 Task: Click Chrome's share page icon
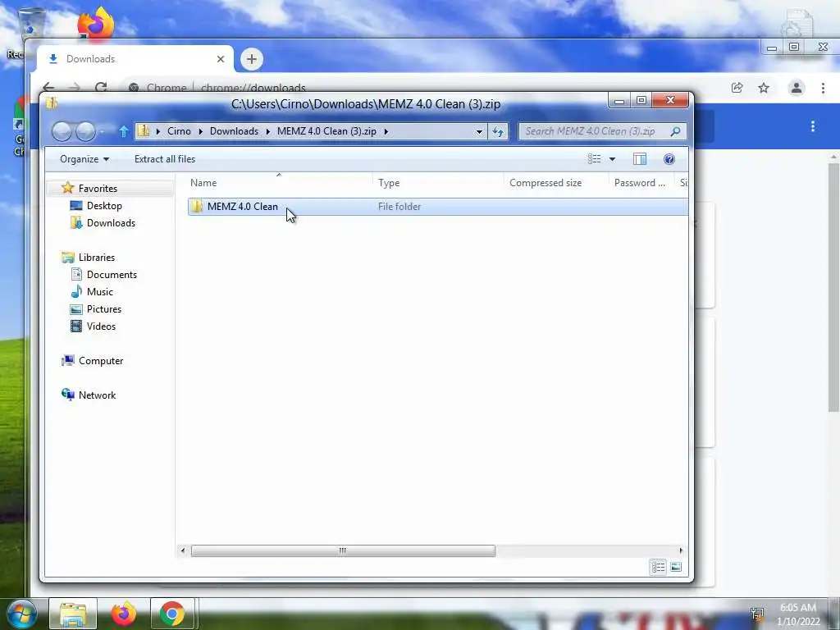click(737, 88)
